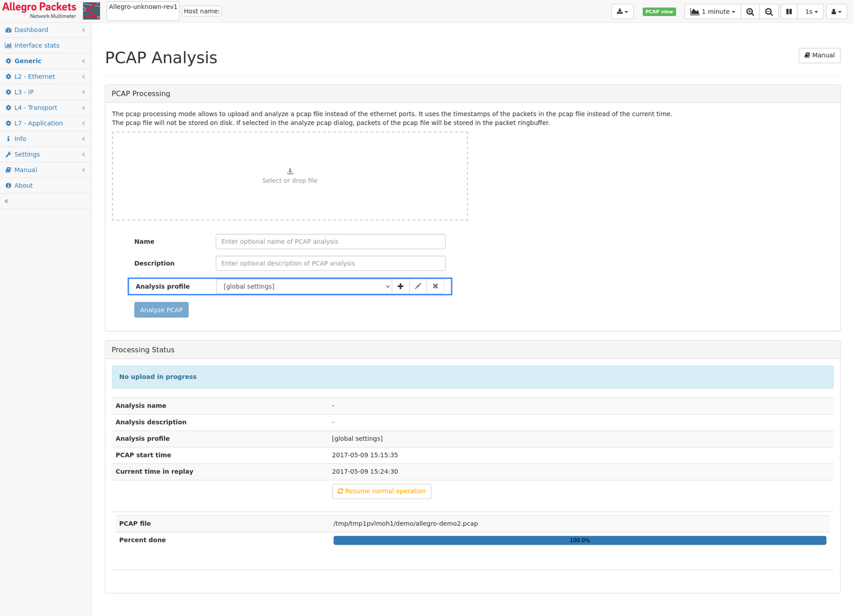Open the Analysis profile dropdown
The image size is (854, 616).
304,287
